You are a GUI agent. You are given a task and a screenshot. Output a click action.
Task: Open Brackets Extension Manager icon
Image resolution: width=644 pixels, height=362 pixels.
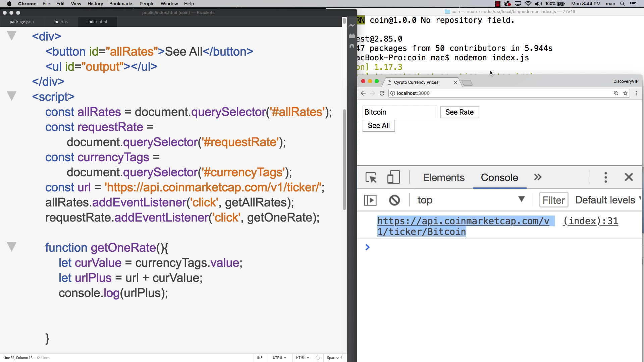[x=352, y=36]
